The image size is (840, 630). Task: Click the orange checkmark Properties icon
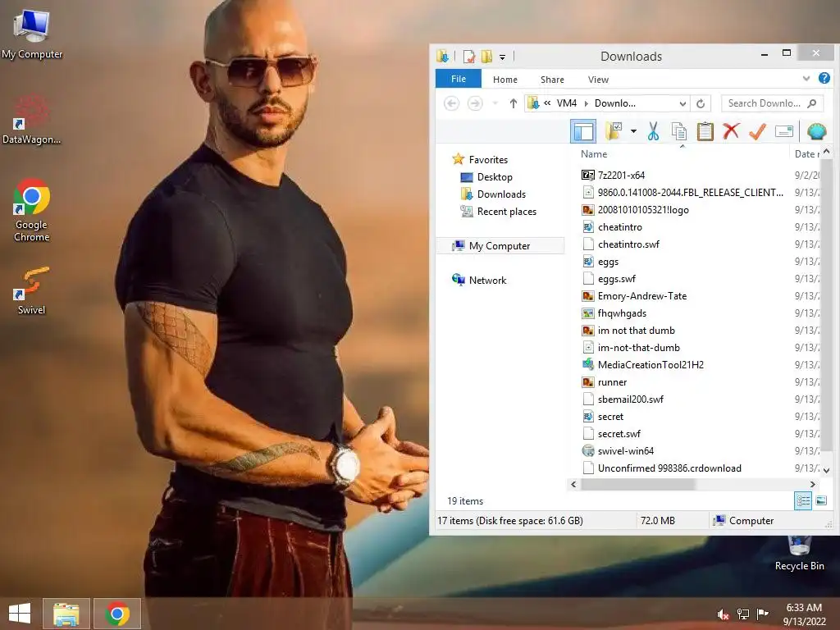pos(757,131)
